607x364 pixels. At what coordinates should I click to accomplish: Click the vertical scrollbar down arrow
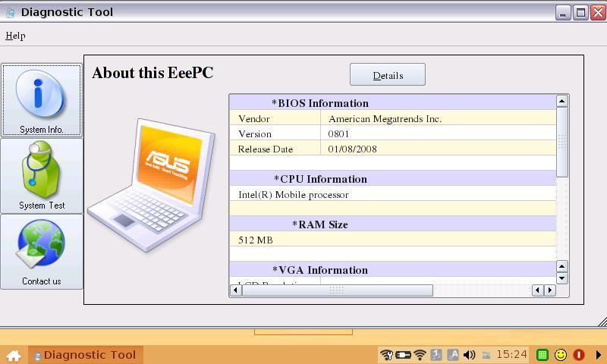tap(561, 278)
